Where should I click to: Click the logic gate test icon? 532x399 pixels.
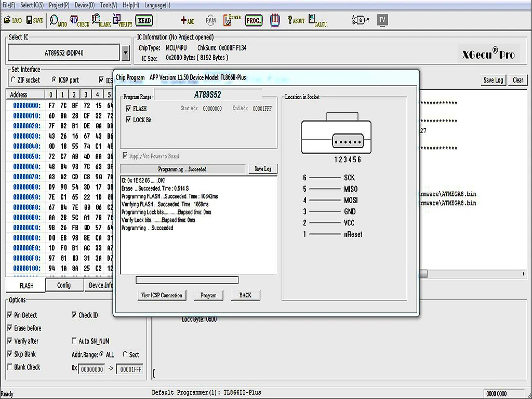(361, 20)
